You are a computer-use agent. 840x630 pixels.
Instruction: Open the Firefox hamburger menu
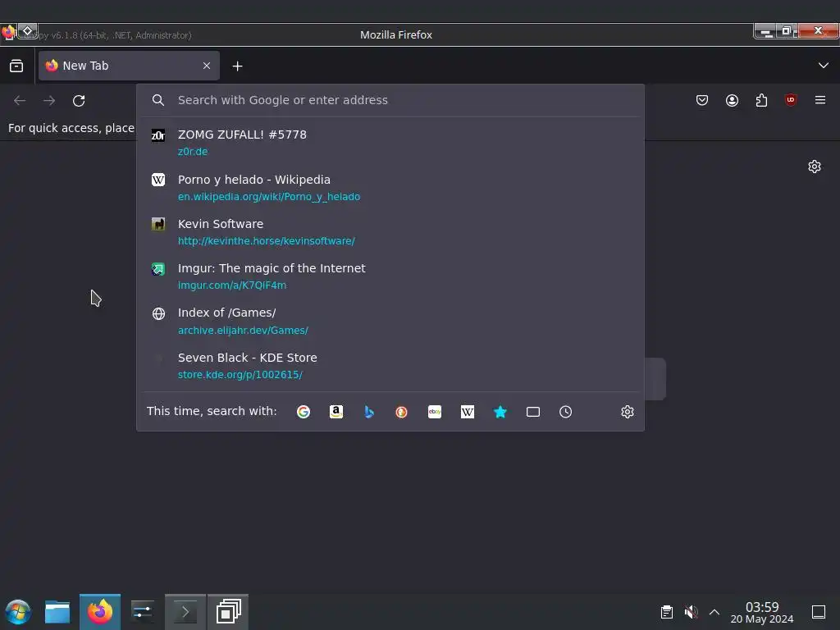coord(820,100)
